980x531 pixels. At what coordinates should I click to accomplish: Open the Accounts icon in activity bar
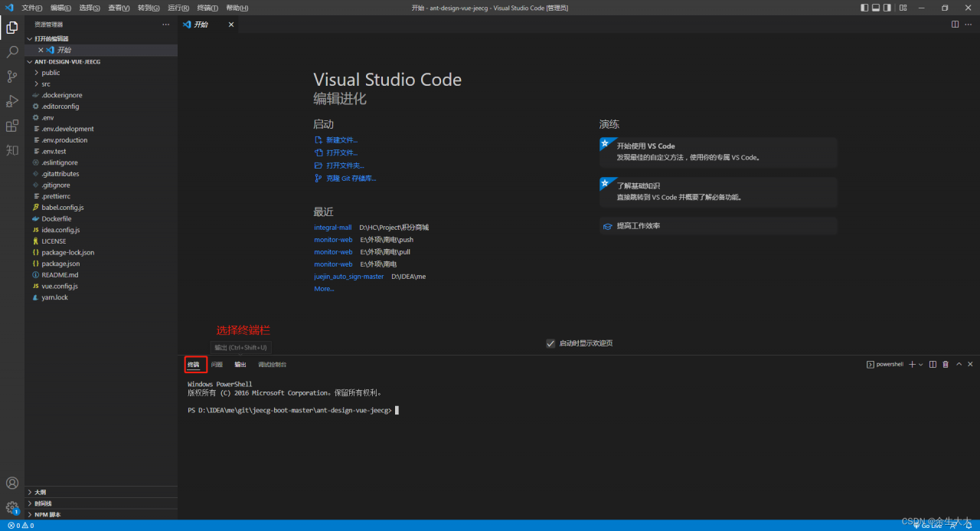[x=12, y=483]
